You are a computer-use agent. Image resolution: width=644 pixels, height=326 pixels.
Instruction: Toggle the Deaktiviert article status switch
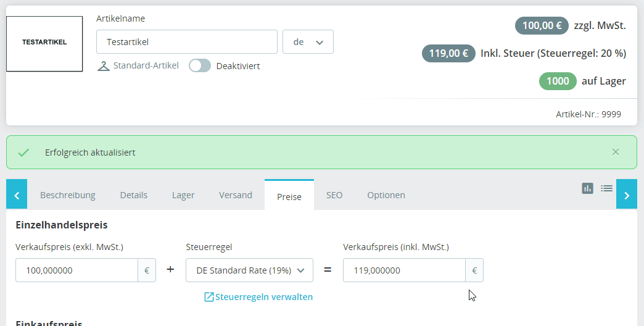(200, 65)
